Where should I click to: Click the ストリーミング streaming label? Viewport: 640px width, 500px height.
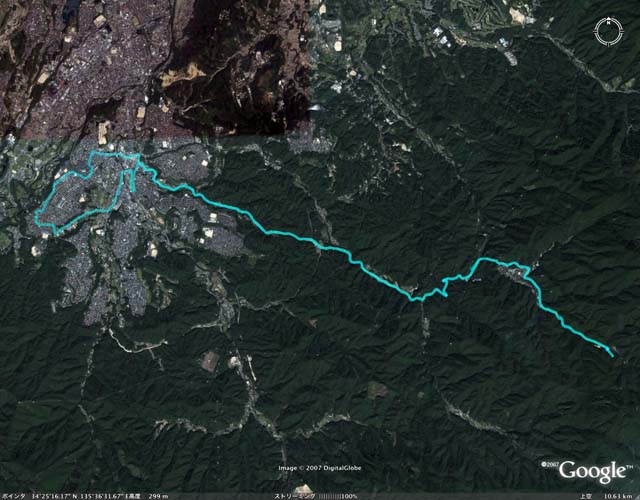coord(294,496)
